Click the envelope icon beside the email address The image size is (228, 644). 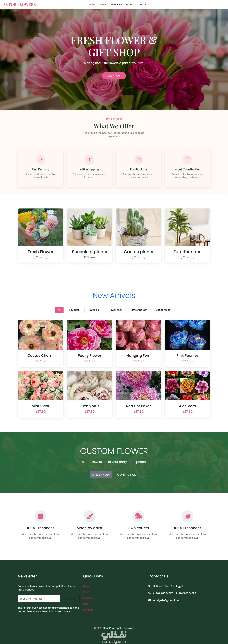(x=150, y=600)
